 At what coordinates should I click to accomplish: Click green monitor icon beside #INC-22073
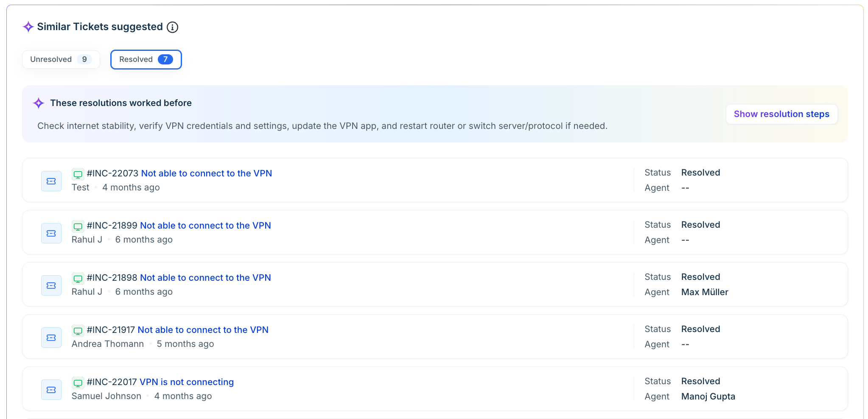tap(78, 174)
